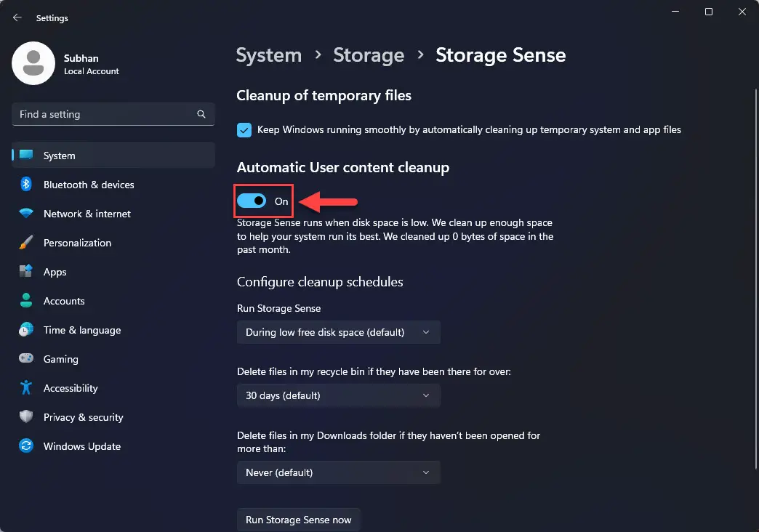Viewport: 759px width, 532px height.
Task: Click the Gaming controller icon
Action: pos(26,358)
